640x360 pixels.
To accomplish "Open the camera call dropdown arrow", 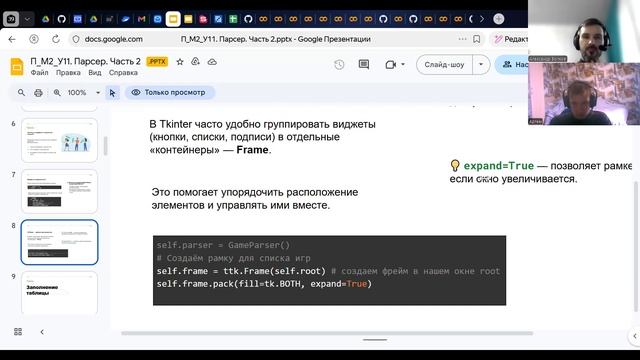I will [x=403, y=64].
